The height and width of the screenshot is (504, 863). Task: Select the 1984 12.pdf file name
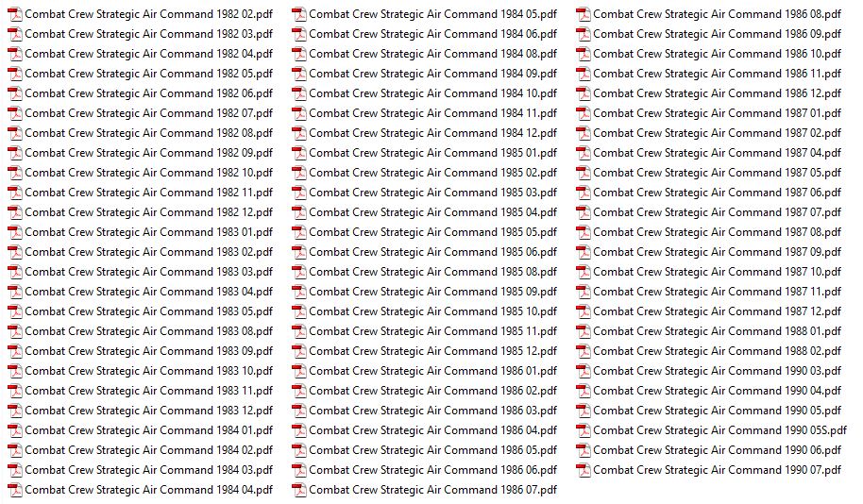(432, 133)
